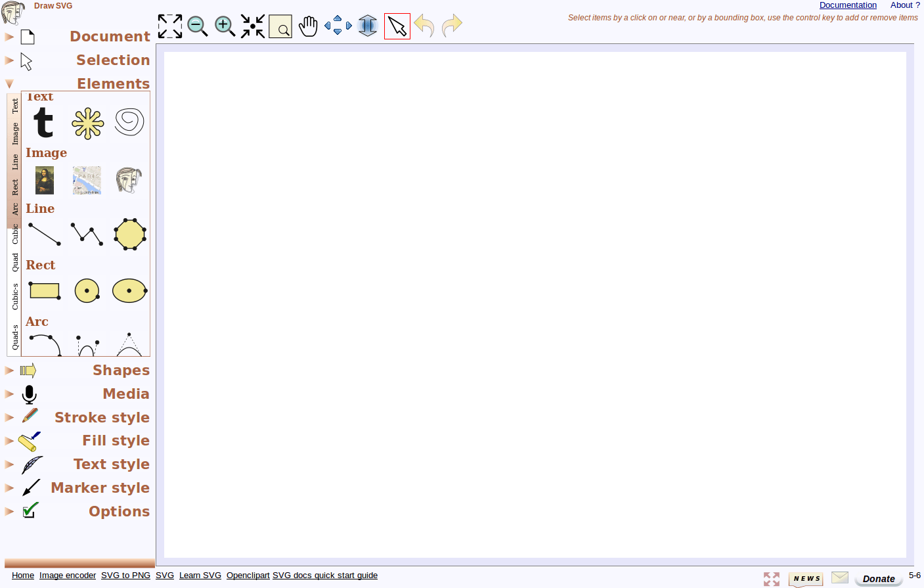The height and width of the screenshot is (588, 924).
Task: Click the polygon octagon element under Line
Action: [x=129, y=235]
